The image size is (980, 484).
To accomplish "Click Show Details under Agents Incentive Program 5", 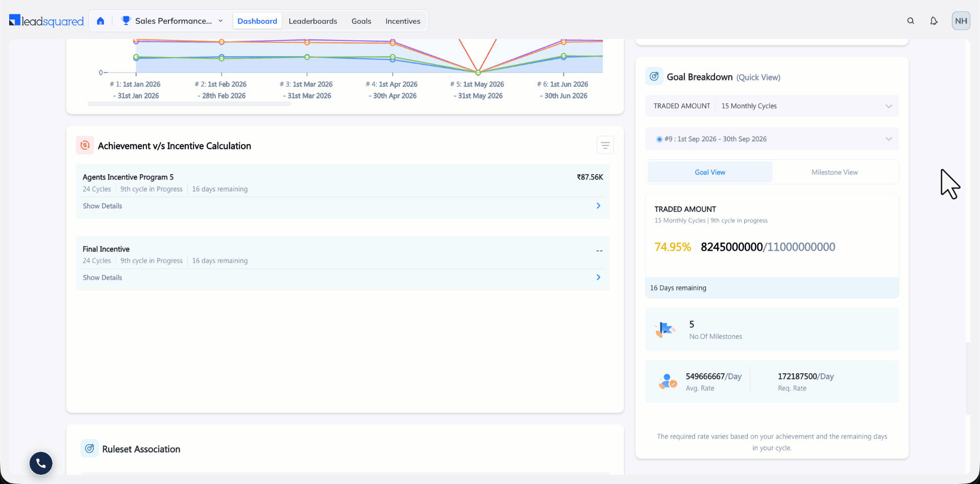I will point(103,206).
